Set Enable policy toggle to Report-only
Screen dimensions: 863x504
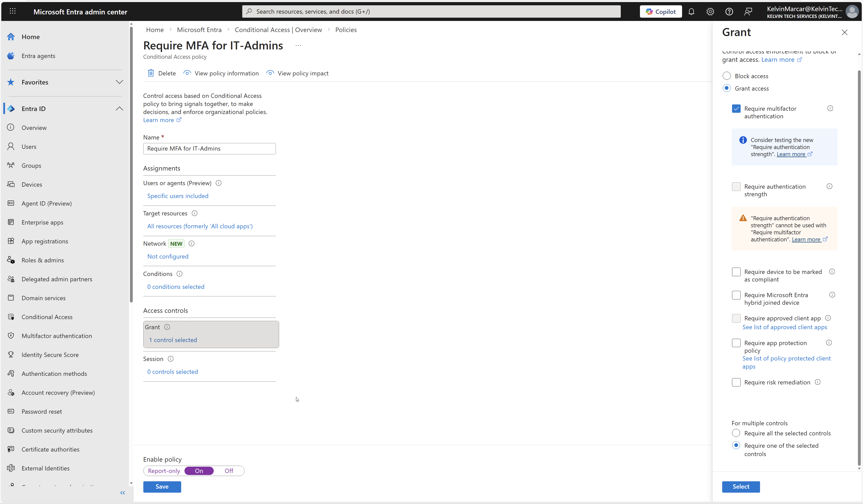164,471
